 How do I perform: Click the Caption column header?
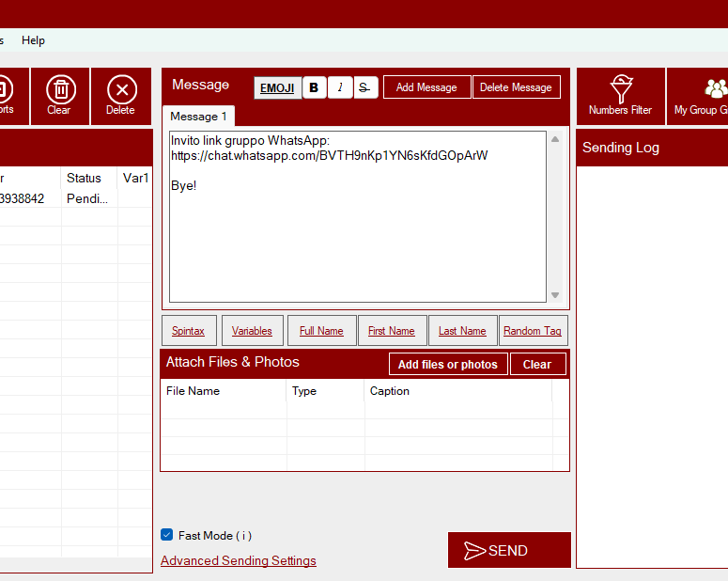(x=458, y=391)
